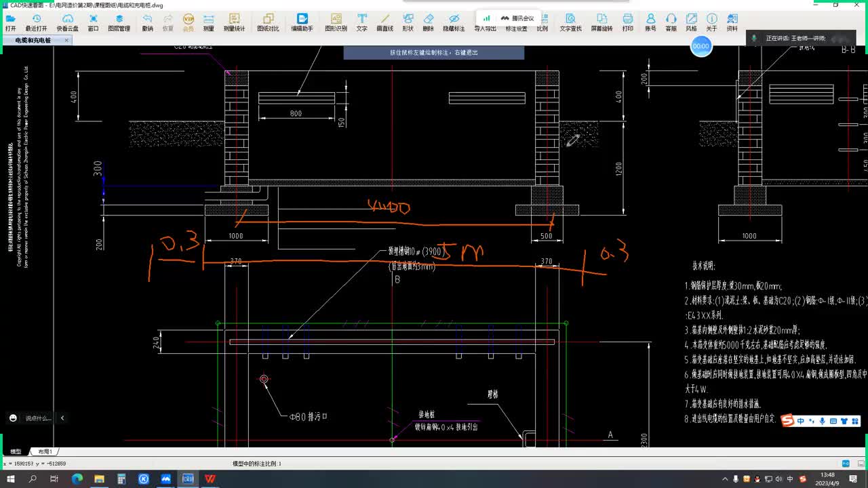This screenshot has height=488, width=868.
Task: Open the 快看云盘 cloud drive
Action: [x=68, y=23]
